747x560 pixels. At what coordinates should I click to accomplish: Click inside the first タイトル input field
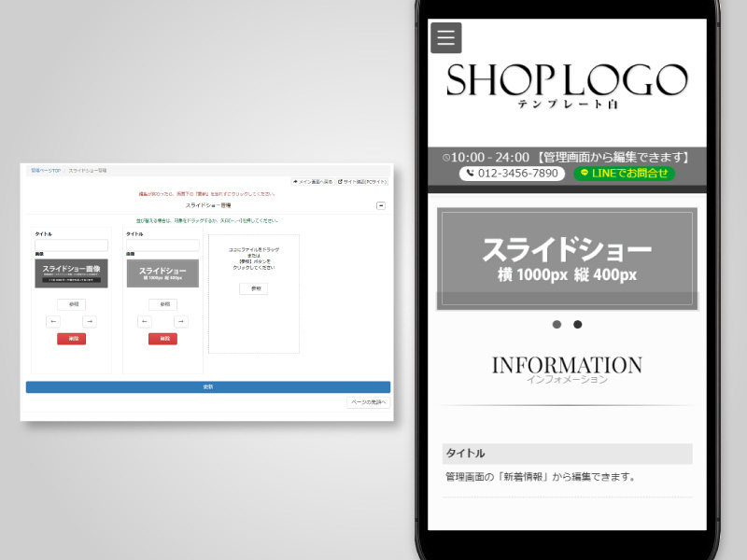coord(70,245)
